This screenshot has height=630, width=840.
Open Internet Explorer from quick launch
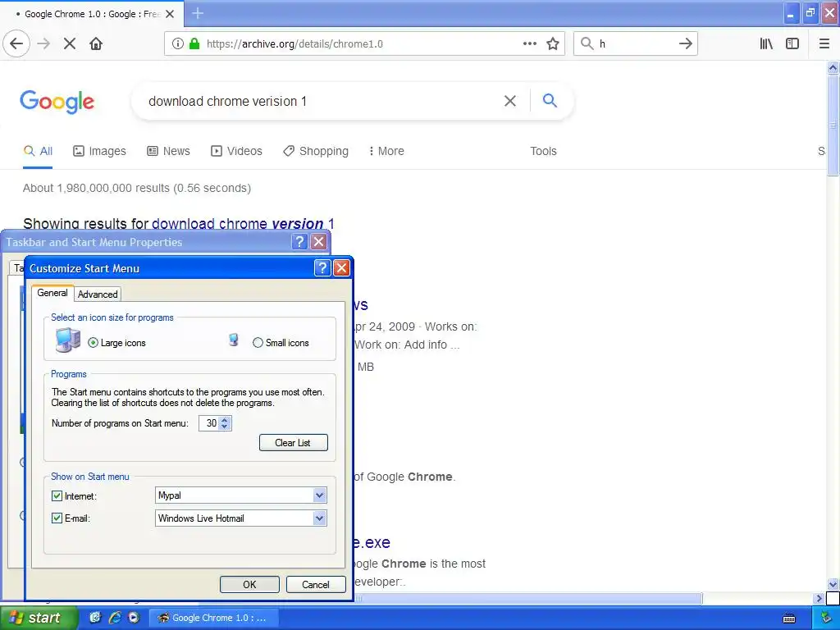tap(115, 618)
